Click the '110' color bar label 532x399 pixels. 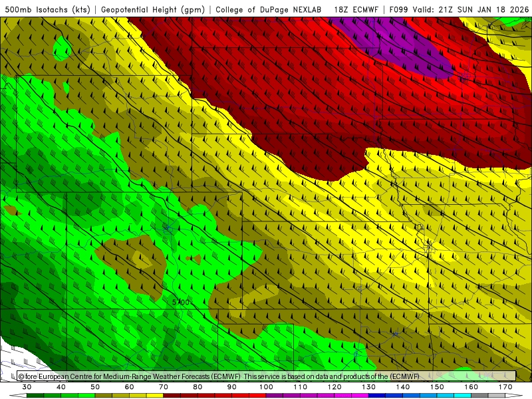pyautogui.click(x=301, y=387)
